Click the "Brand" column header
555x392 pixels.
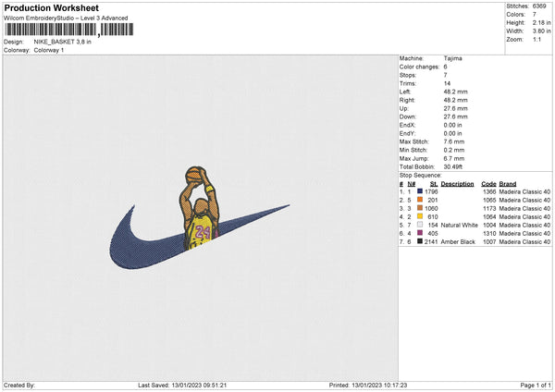[508, 184]
